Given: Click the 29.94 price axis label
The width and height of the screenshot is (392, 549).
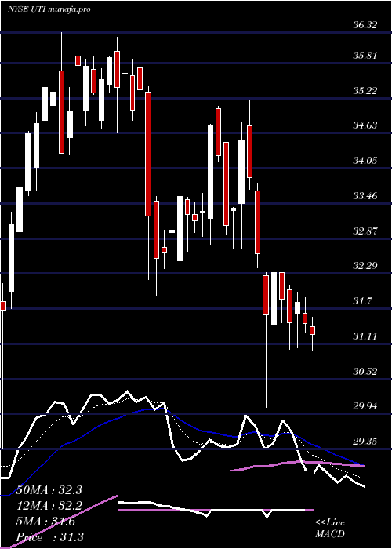Looking at the screenshot, I should [365, 406].
